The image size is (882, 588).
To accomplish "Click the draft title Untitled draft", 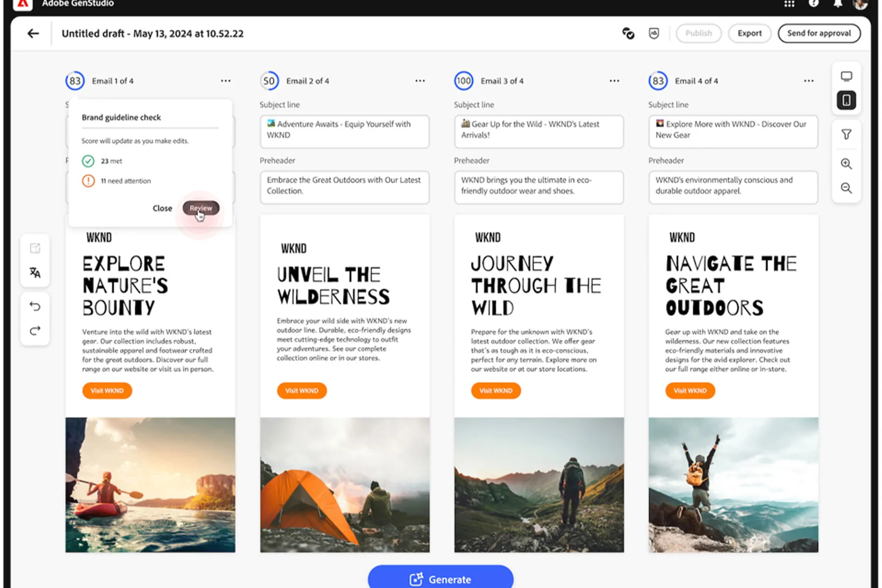I will (x=152, y=33).
